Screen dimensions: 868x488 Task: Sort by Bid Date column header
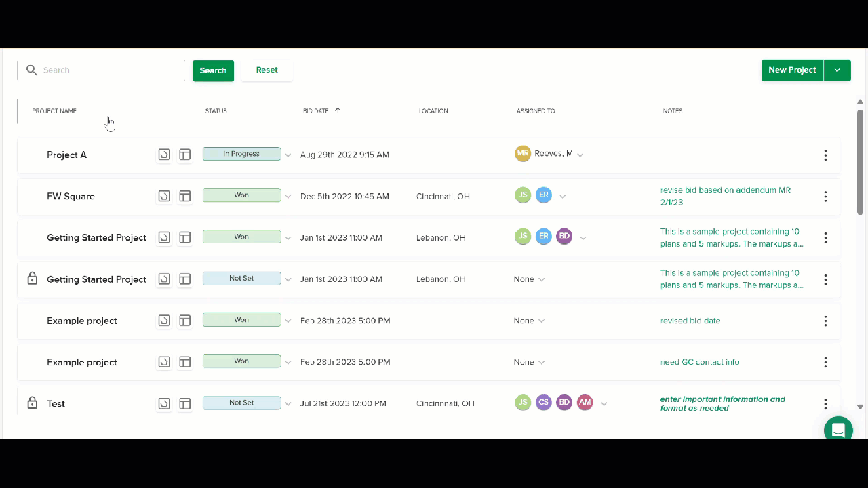315,110
